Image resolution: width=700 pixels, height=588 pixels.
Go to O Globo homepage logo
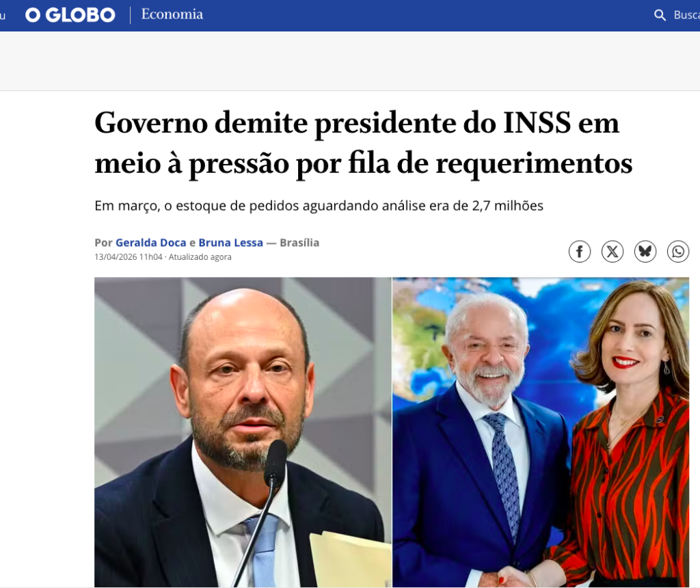point(70,15)
